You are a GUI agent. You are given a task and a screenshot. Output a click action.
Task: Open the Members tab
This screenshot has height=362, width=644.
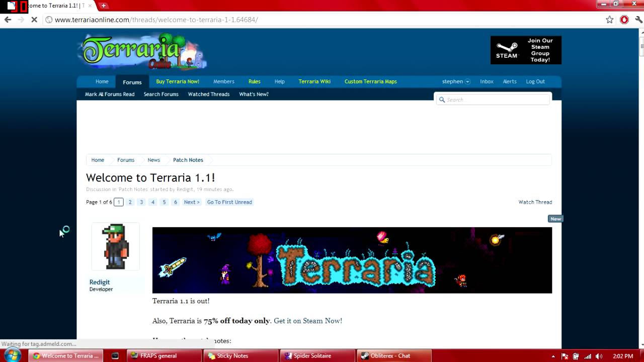[224, 81]
